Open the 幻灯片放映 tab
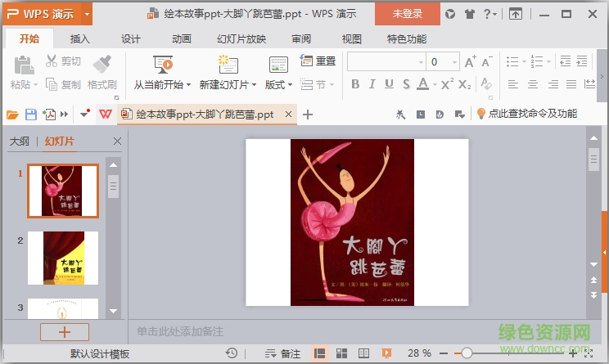The height and width of the screenshot is (364, 609). [x=241, y=38]
